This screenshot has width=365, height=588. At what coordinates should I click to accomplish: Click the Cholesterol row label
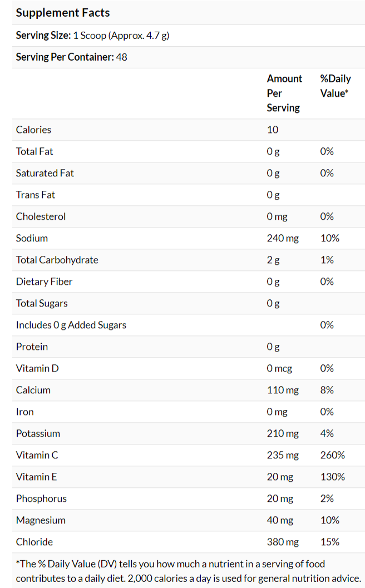(x=41, y=216)
